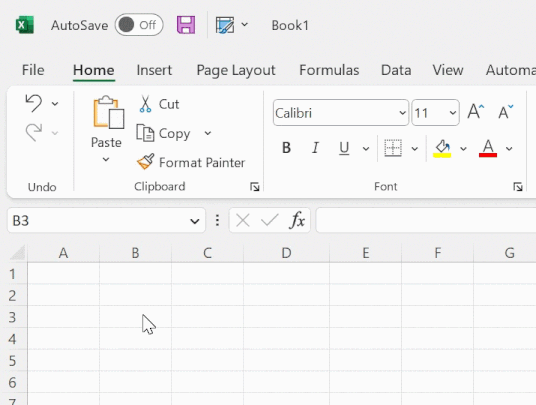
Task: Click the Borders icon
Action: pyautogui.click(x=393, y=148)
